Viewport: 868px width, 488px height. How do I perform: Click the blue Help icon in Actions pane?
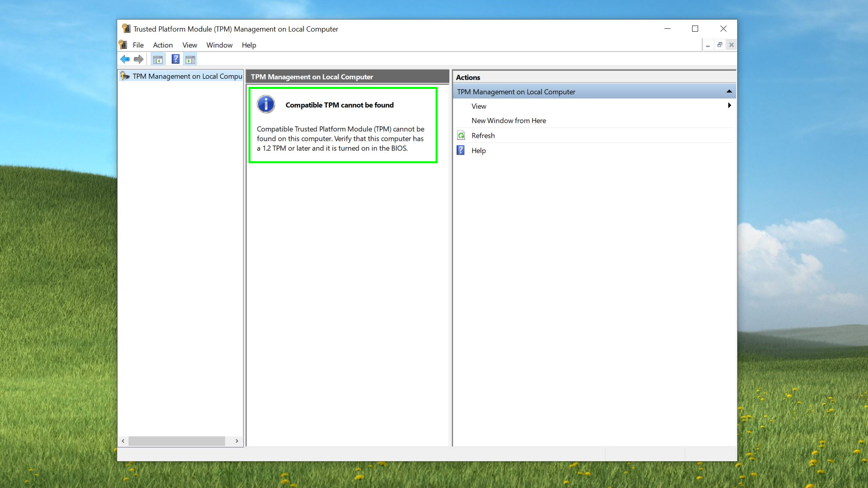click(461, 151)
